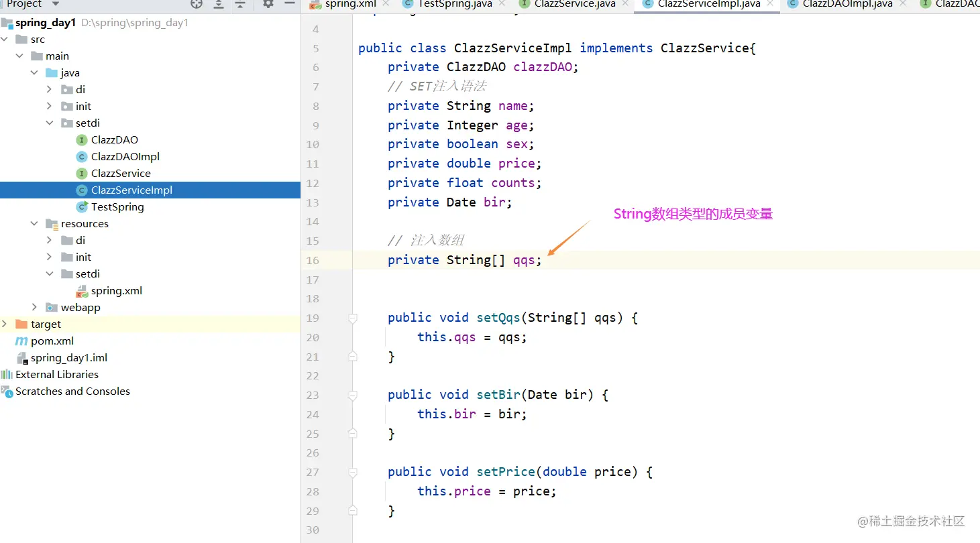This screenshot has height=543, width=980.
Task: Click fold end marker at line 29
Action: point(353,511)
